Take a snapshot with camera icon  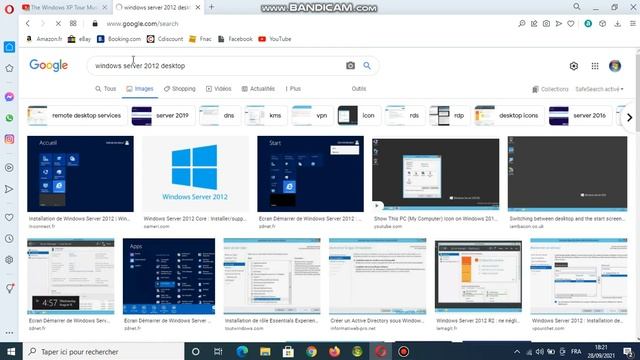pyautogui.click(x=546, y=24)
